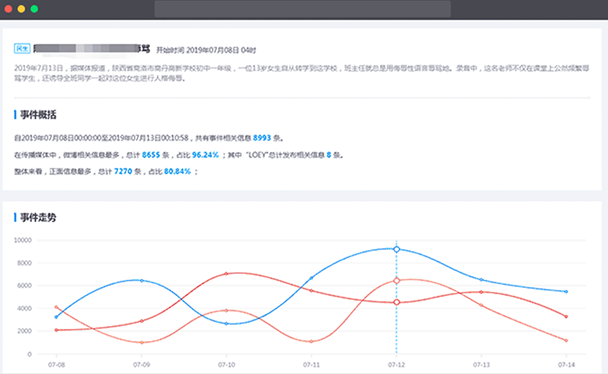The height and width of the screenshot is (374, 608).
Task: Click the blue line data point at 07-13
Action: pyautogui.click(x=481, y=279)
